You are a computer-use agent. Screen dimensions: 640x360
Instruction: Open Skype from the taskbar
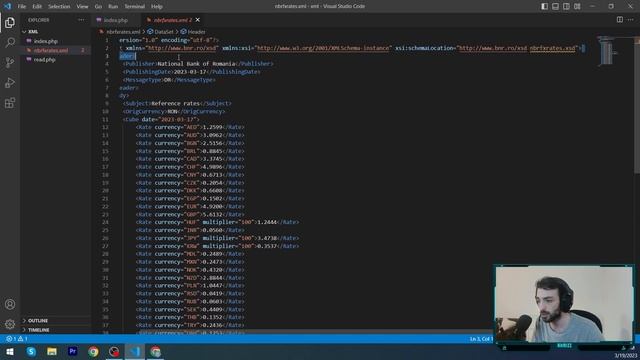coord(31,351)
